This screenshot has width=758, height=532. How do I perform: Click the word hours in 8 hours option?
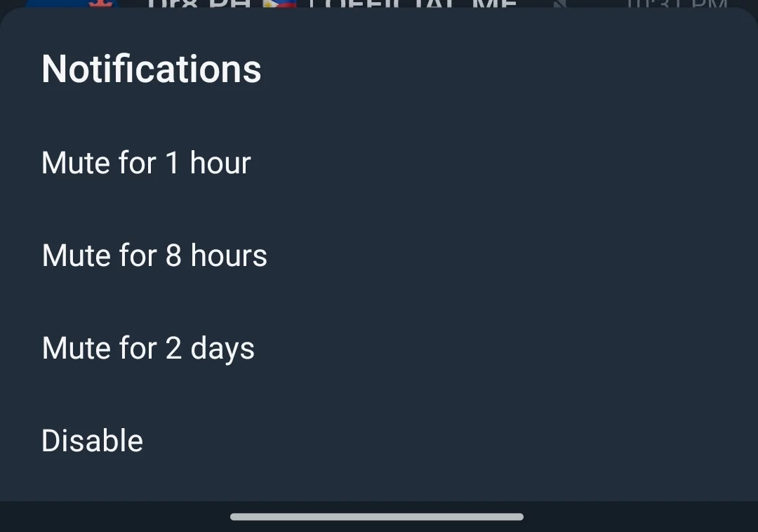[229, 255]
